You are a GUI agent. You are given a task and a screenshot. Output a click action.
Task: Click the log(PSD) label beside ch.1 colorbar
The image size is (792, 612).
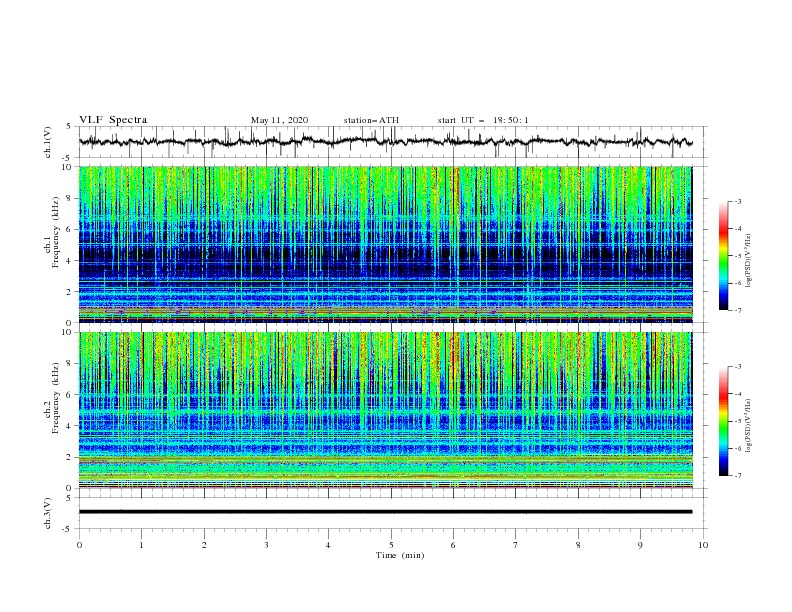click(749, 261)
